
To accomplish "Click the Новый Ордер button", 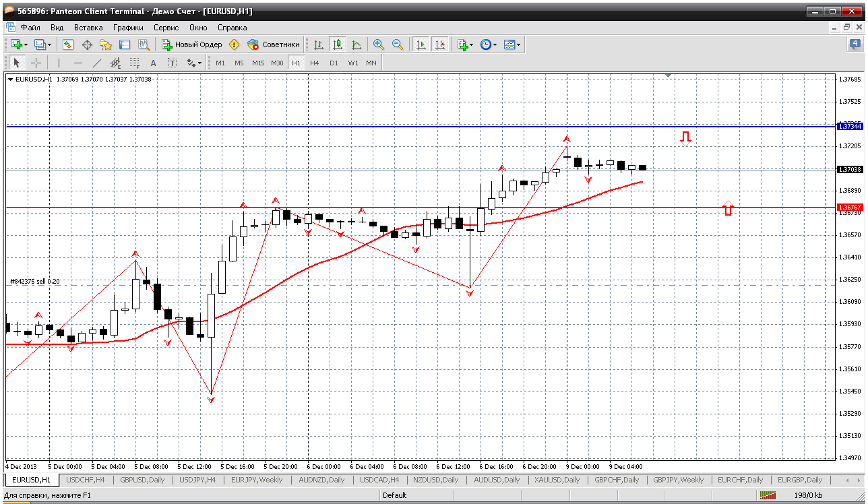I will click(192, 44).
